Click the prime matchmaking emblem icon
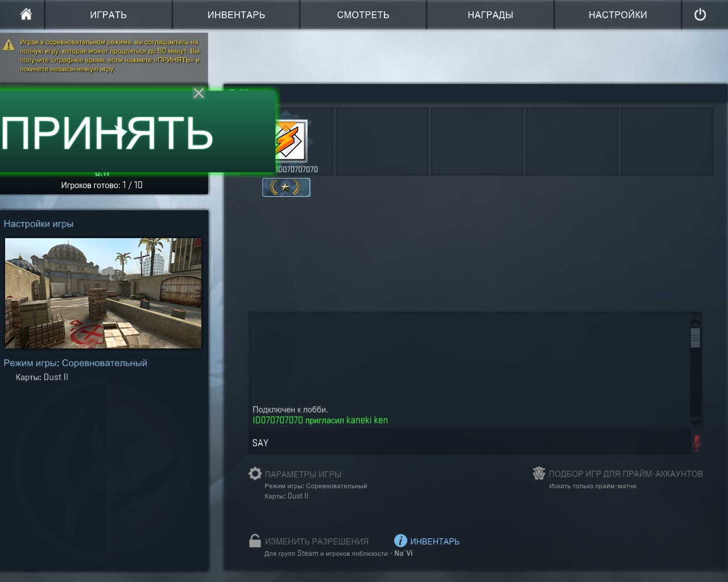The image size is (728, 582). tap(539, 473)
